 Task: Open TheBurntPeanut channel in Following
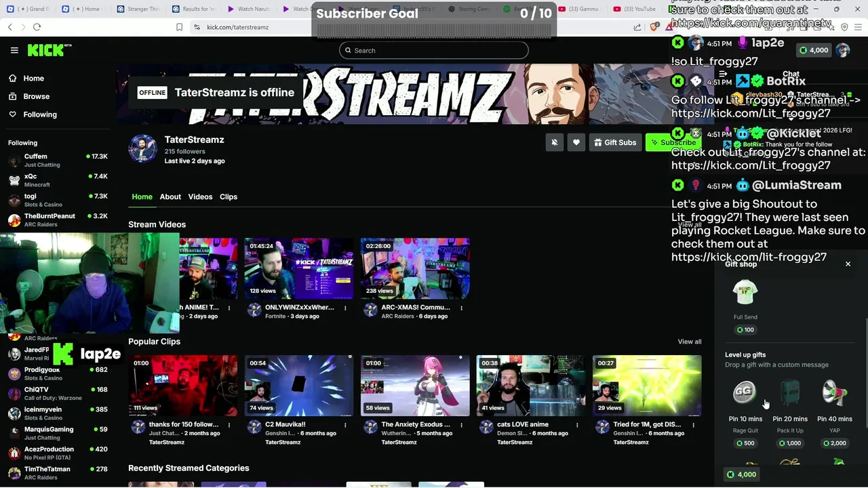click(x=58, y=220)
